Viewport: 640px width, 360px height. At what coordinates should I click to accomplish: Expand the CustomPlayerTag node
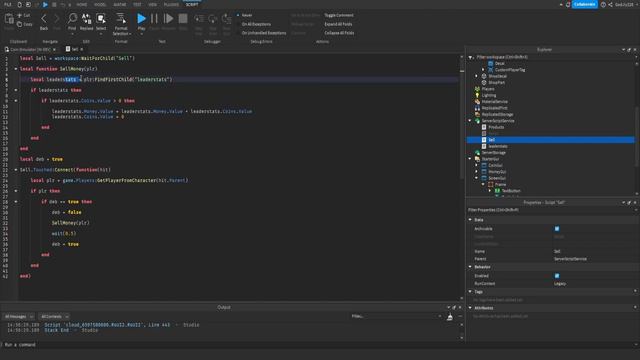pyautogui.click(x=483, y=70)
